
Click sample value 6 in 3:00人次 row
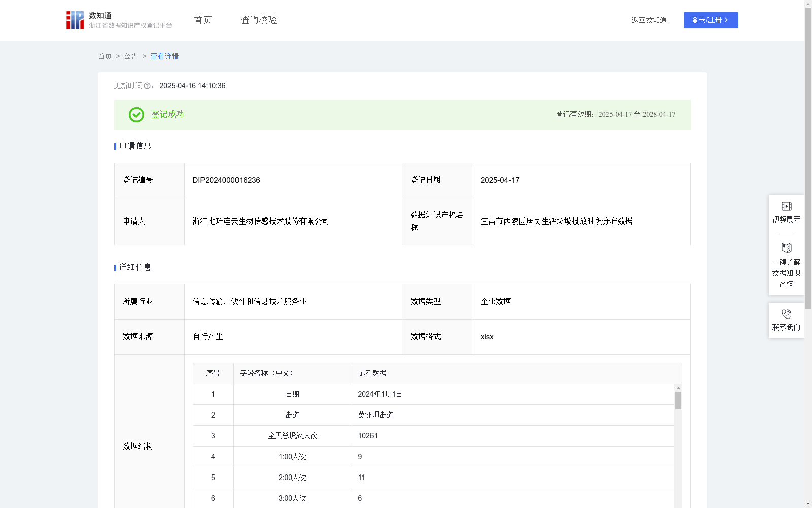click(360, 498)
